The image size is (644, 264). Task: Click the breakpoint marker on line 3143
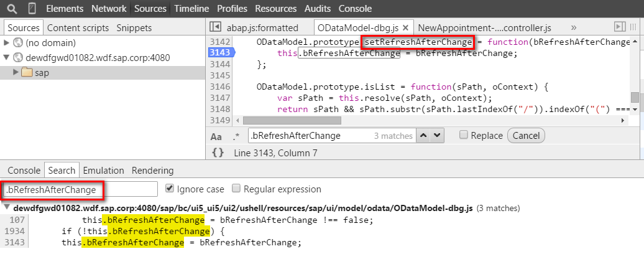point(221,53)
